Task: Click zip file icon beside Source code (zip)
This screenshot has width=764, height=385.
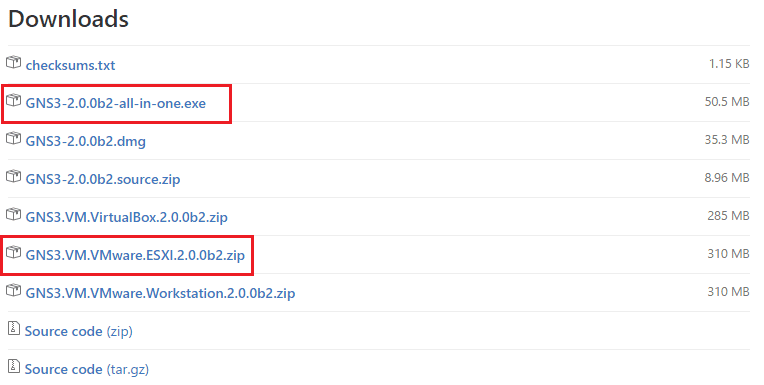Action: (14, 328)
